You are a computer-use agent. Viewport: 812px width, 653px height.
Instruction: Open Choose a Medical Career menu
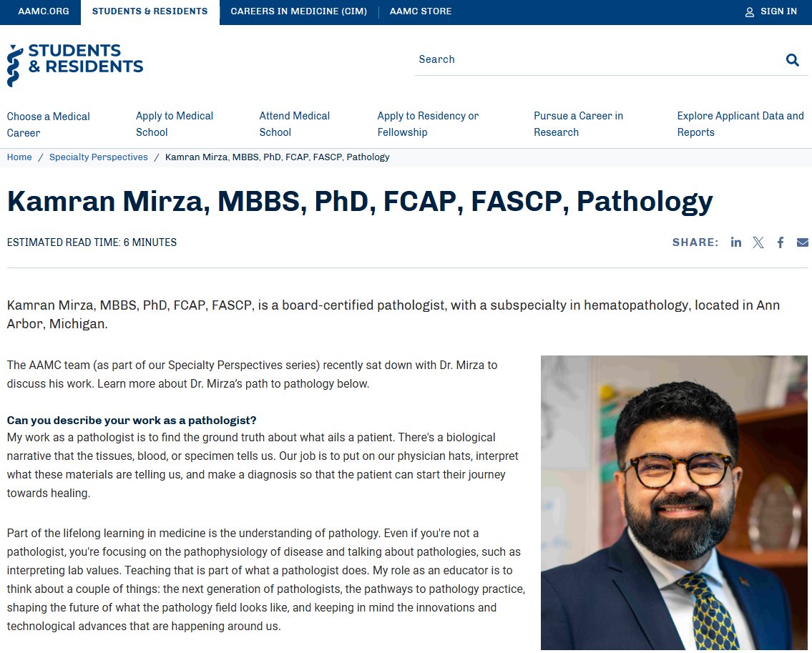[x=48, y=124]
